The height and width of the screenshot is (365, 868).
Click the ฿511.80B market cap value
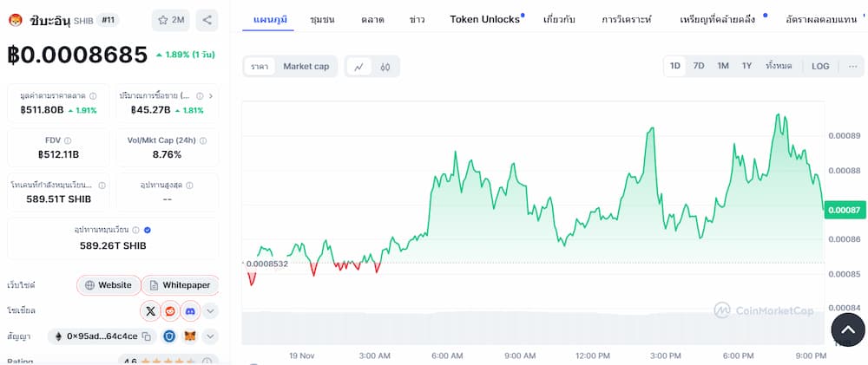42,110
